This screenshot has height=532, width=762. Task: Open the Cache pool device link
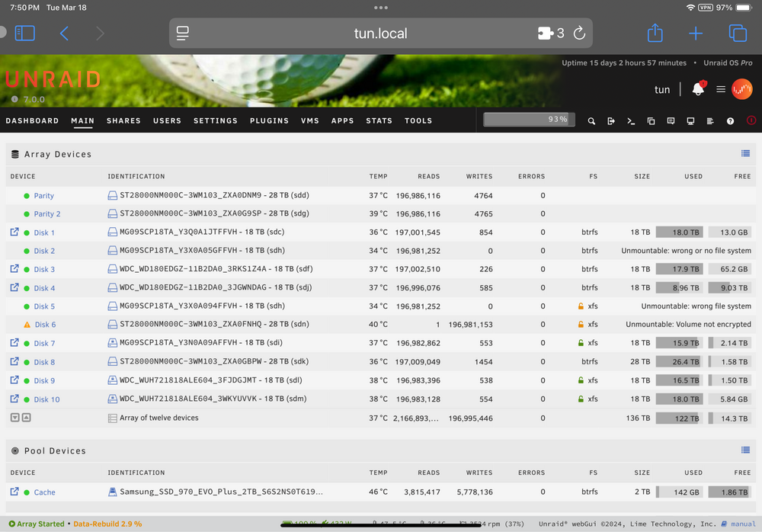(x=45, y=492)
